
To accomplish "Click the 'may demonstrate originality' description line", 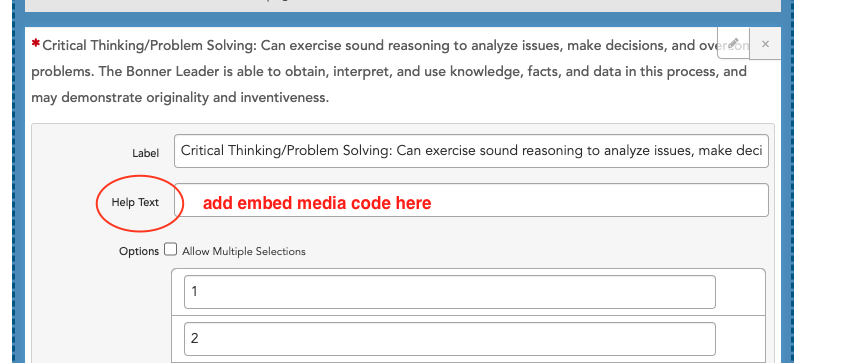I will tap(180, 98).
